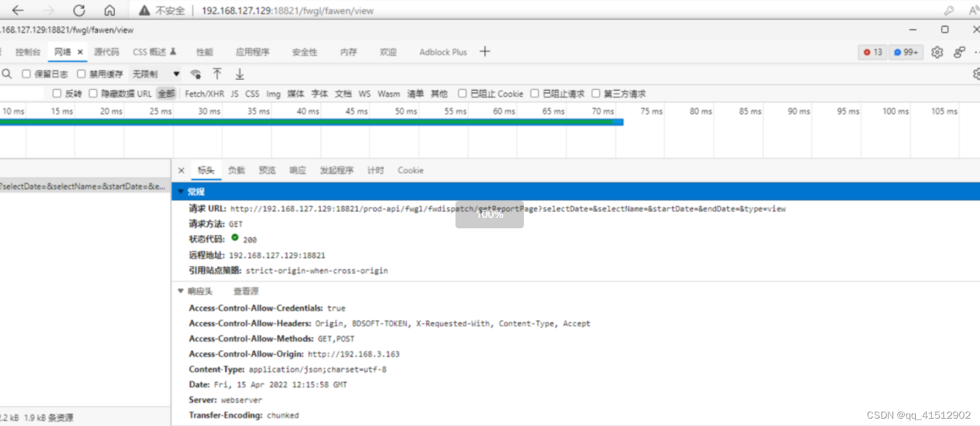Enable the 第三方请求 checkbox

point(595,94)
